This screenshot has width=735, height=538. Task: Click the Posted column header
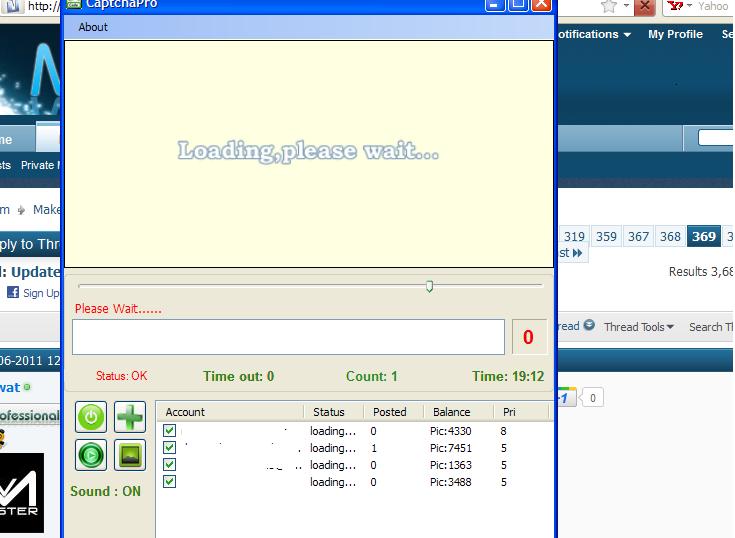[x=394, y=412]
